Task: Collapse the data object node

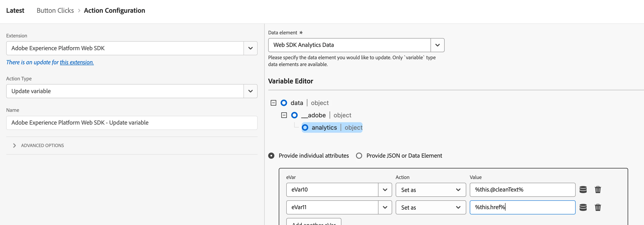Action: point(273,103)
